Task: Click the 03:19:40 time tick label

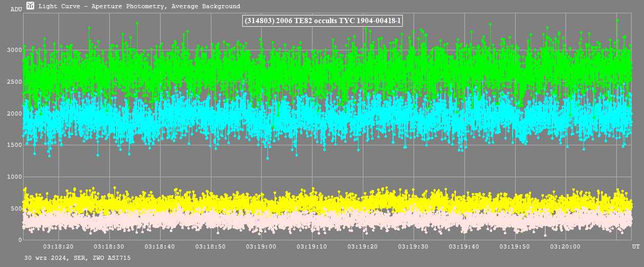Action: (464, 246)
